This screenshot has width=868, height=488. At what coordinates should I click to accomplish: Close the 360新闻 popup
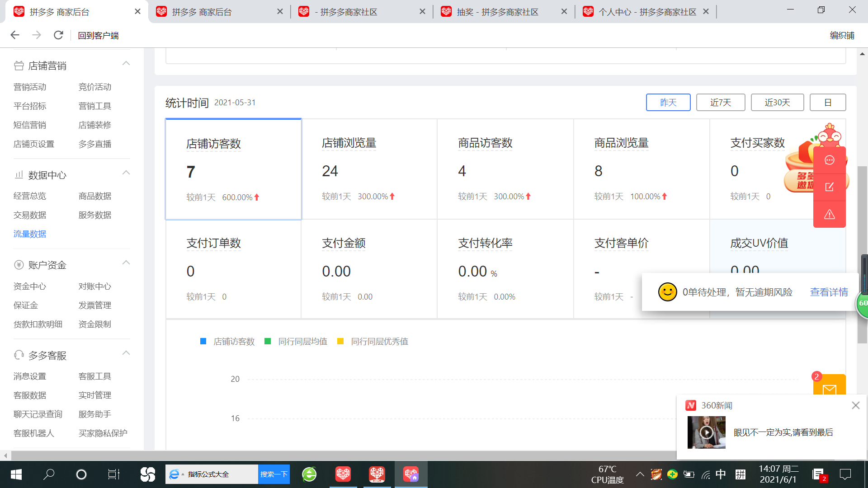click(x=855, y=405)
